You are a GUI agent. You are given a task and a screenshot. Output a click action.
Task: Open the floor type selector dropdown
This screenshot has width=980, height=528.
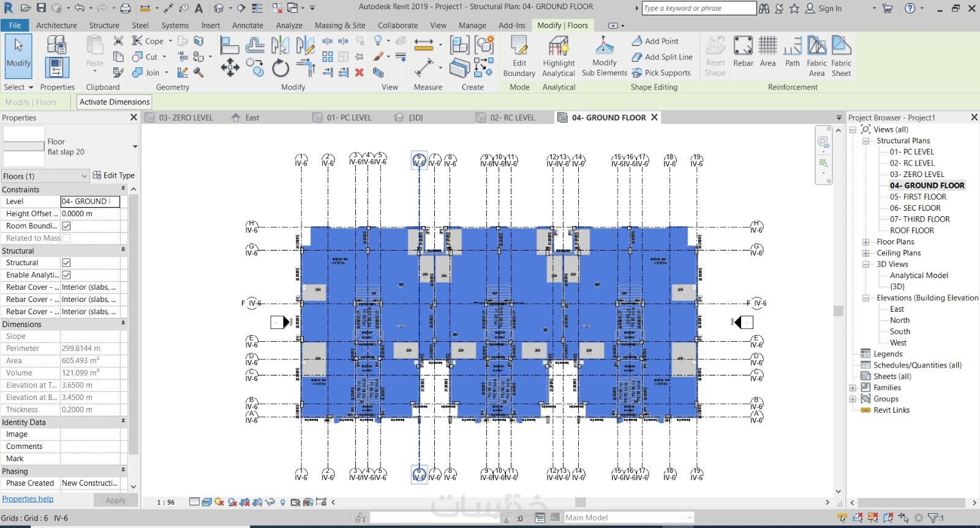coord(135,147)
